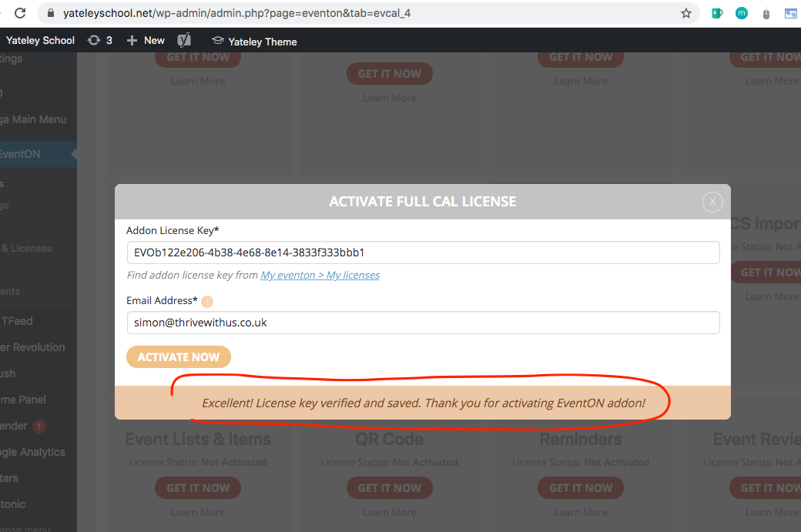Click Get It Now under QR Code

click(x=389, y=488)
